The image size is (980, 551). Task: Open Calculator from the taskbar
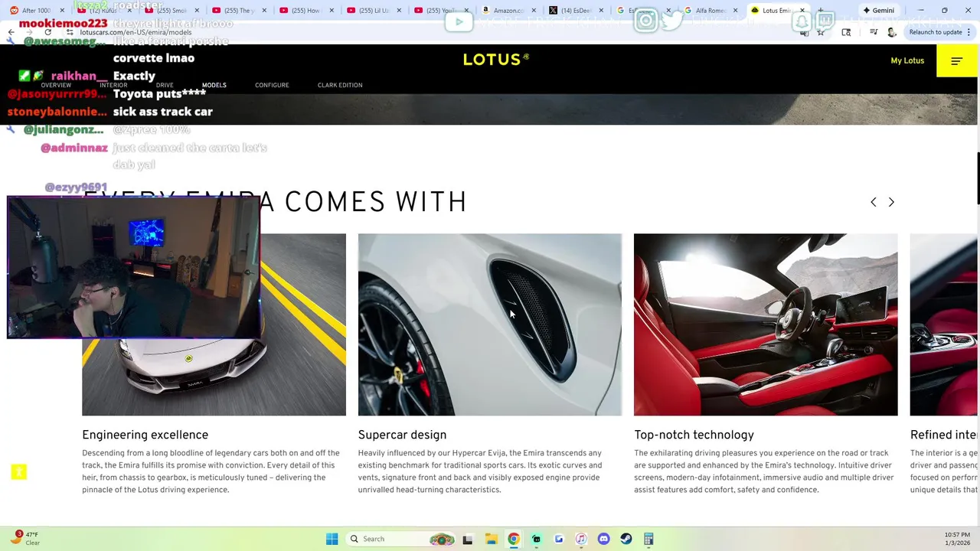point(648,539)
